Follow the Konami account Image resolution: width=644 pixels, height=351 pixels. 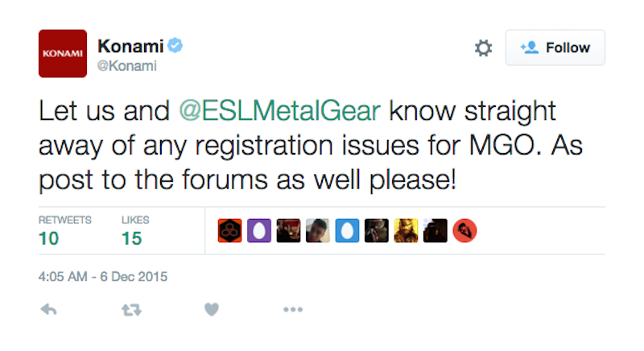click(555, 48)
